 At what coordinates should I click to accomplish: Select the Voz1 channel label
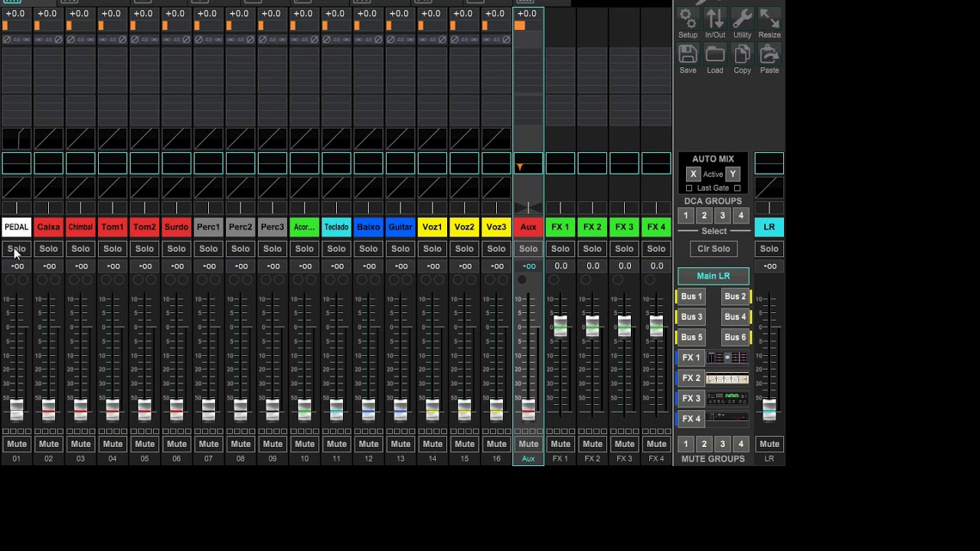coord(433,227)
